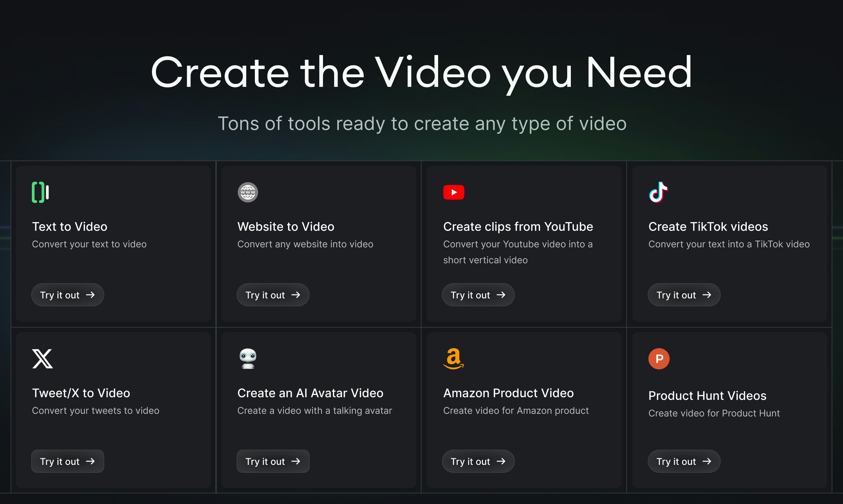Image resolution: width=843 pixels, height=504 pixels.
Task: Try out Create TikTok videos
Action: pyautogui.click(x=684, y=295)
